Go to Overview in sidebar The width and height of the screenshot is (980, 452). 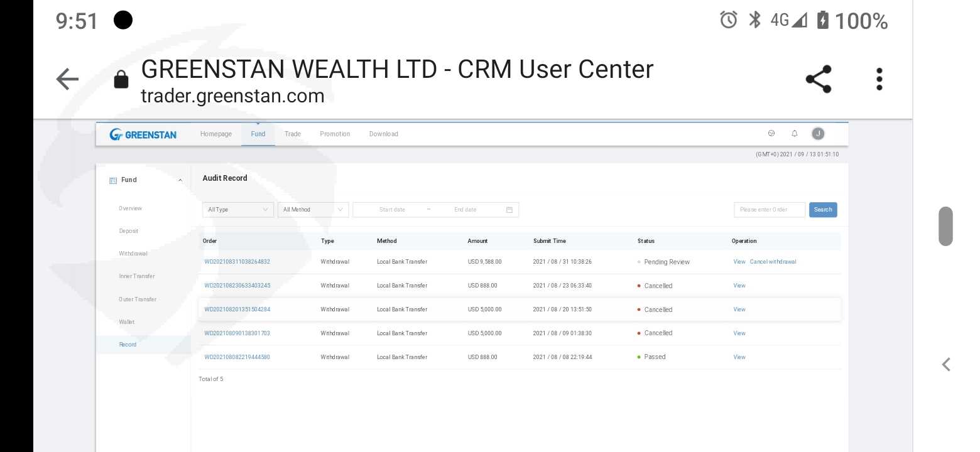(131, 208)
